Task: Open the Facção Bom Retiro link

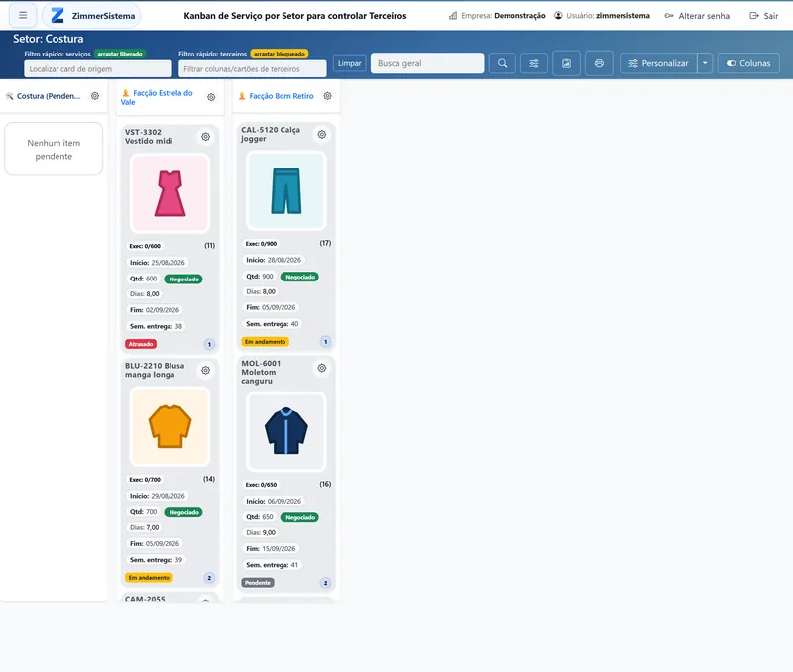Action: (x=282, y=96)
